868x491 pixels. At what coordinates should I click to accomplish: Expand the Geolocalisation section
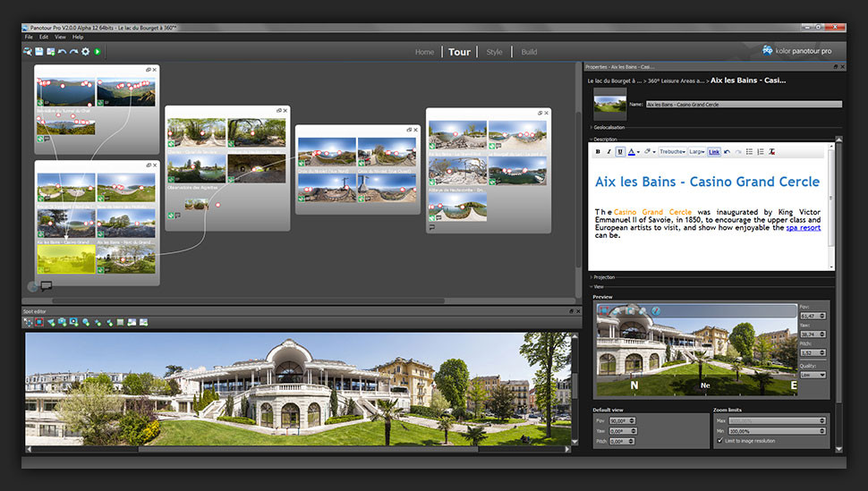[x=608, y=127]
